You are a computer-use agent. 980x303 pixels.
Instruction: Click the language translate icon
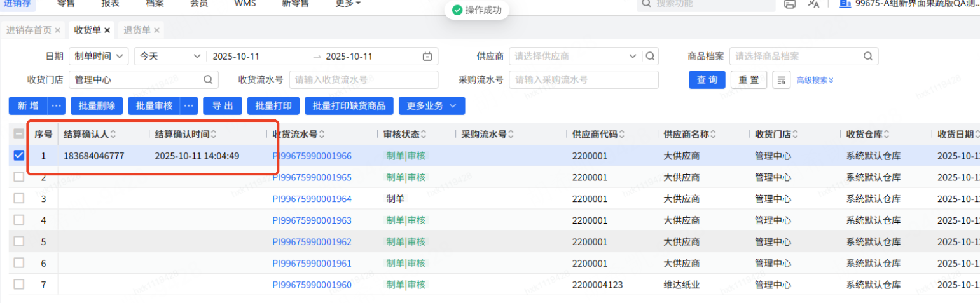(x=813, y=4)
